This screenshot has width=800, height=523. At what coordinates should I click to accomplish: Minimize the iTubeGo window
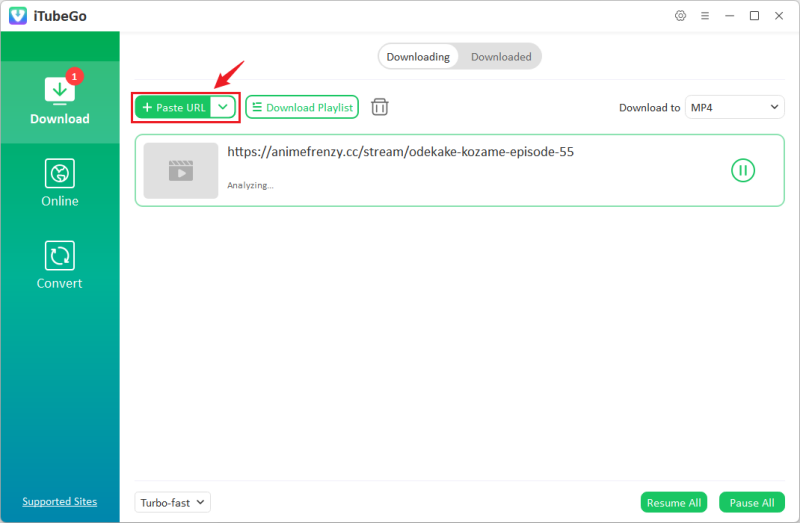[730, 16]
